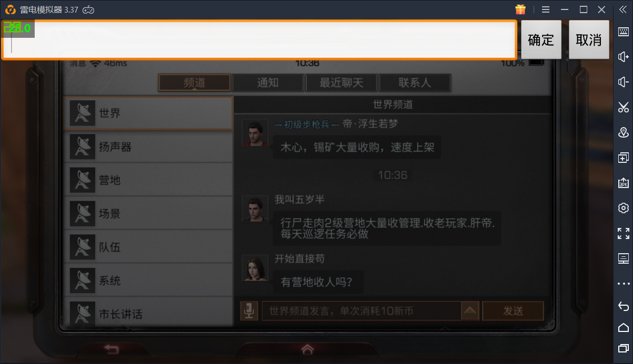This screenshot has height=364, width=633.
Task: Click avatar of player 我叫五岁半
Action: click(x=255, y=209)
